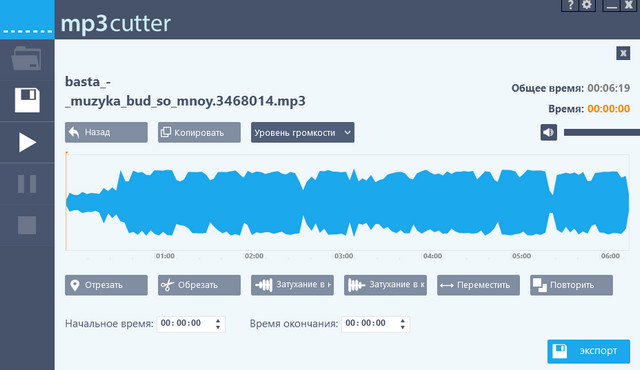Pause audio playback in sidebar
This screenshot has height=370, width=640.
[27, 184]
